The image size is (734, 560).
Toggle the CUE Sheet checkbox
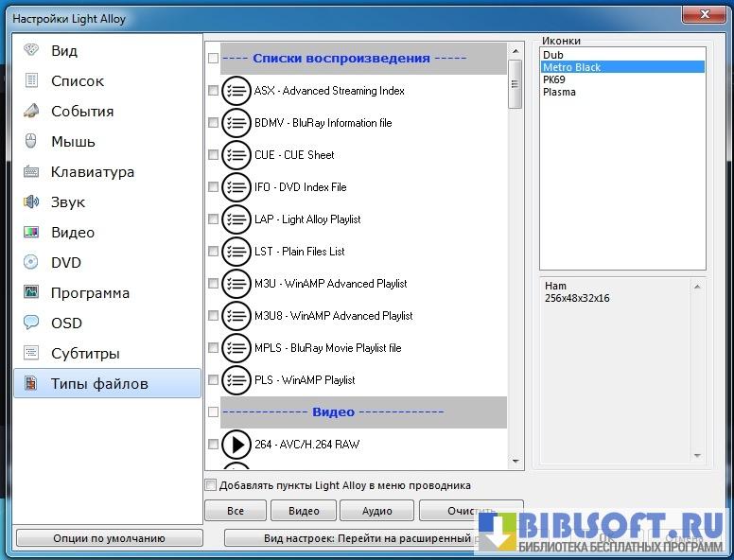pos(213,155)
